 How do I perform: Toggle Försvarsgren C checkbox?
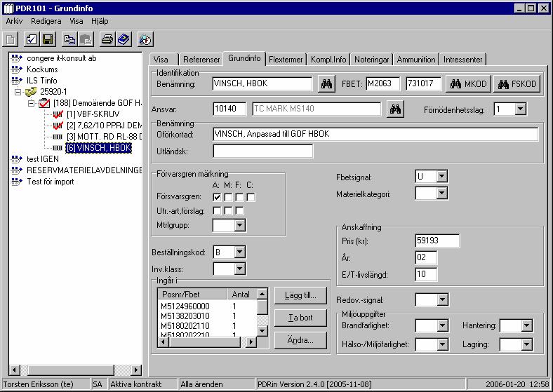point(251,197)
